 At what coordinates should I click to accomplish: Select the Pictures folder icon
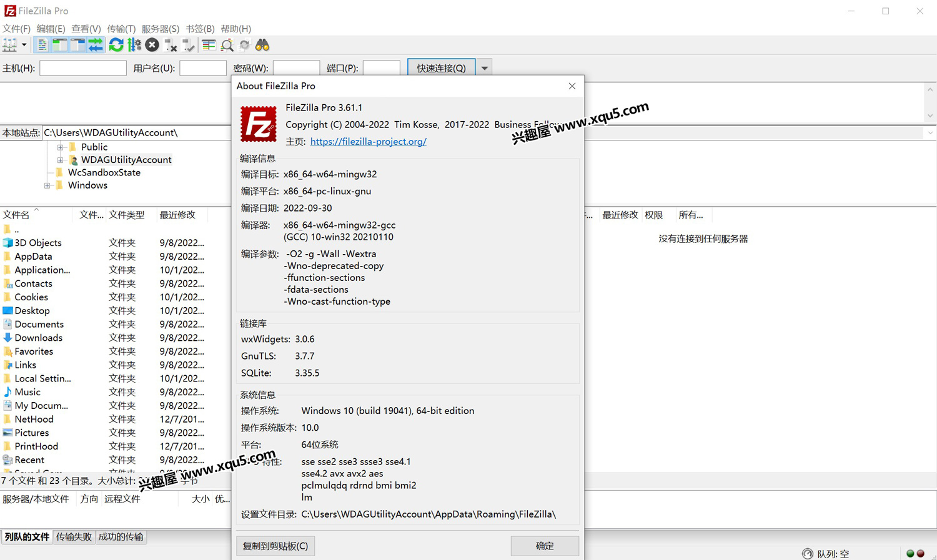pos(7,433)
